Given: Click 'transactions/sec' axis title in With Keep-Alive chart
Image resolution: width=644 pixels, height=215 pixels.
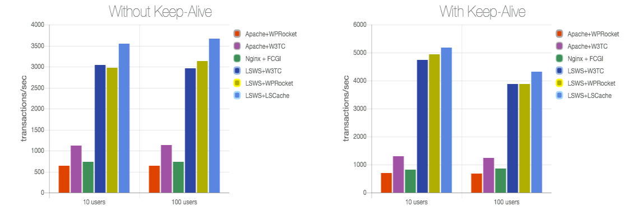Looking at the screenshot, I should (x=347, y=108).
